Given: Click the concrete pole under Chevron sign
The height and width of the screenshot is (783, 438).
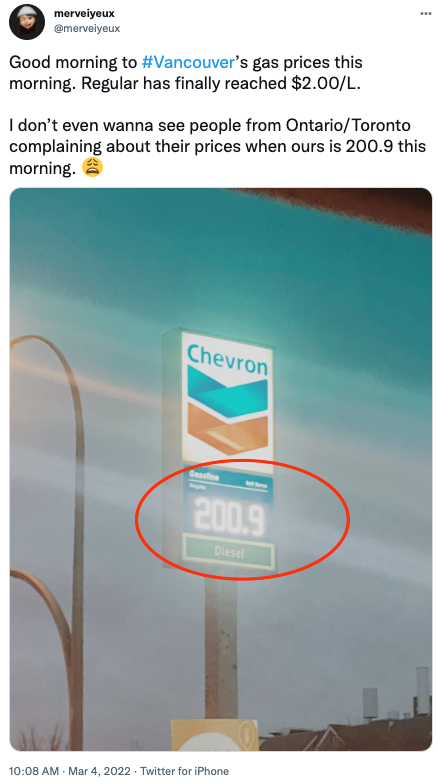Looking at the screenshot, I should click(221, 647).
